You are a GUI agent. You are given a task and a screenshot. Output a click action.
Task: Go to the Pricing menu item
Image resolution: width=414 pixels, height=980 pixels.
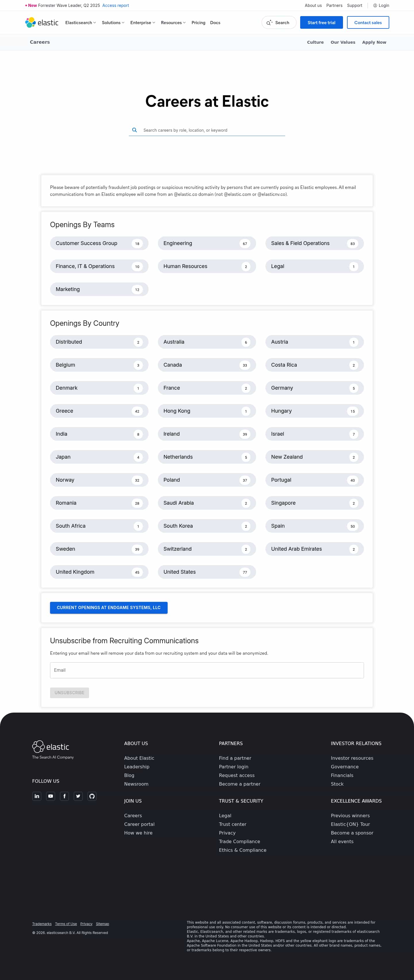[198, 22]
